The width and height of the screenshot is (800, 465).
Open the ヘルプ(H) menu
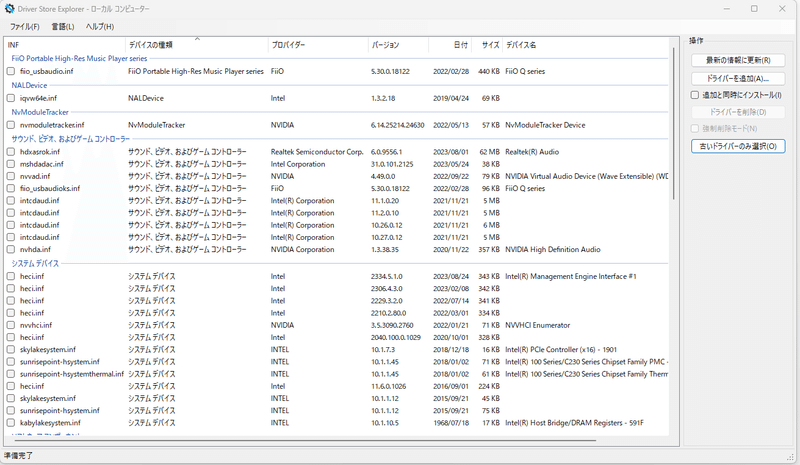100,27
